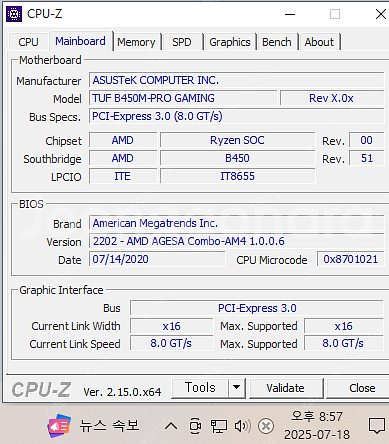Open the taskbar clock showing 오후 8:57

(317, 426)
